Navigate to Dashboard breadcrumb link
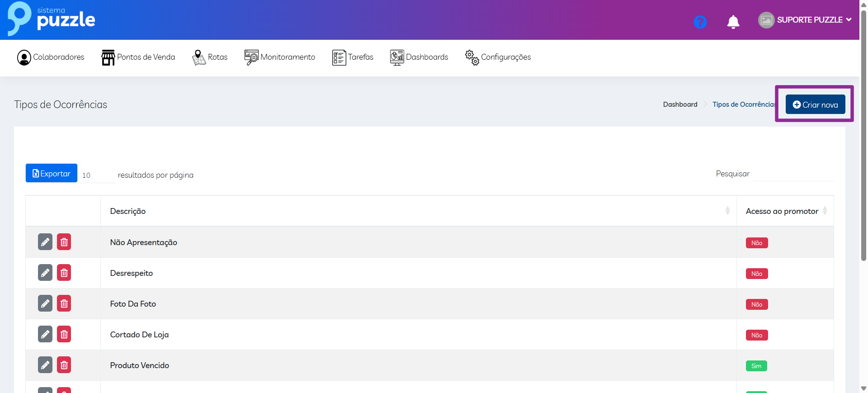 [x=680, y=104]
